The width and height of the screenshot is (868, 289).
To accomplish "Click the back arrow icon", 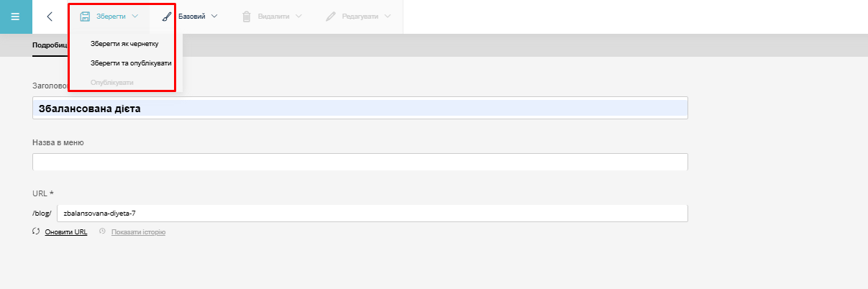I will [50, 17].
